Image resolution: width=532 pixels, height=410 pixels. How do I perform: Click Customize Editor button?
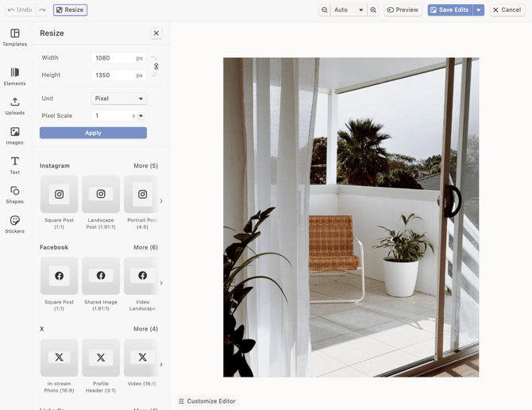207,401
